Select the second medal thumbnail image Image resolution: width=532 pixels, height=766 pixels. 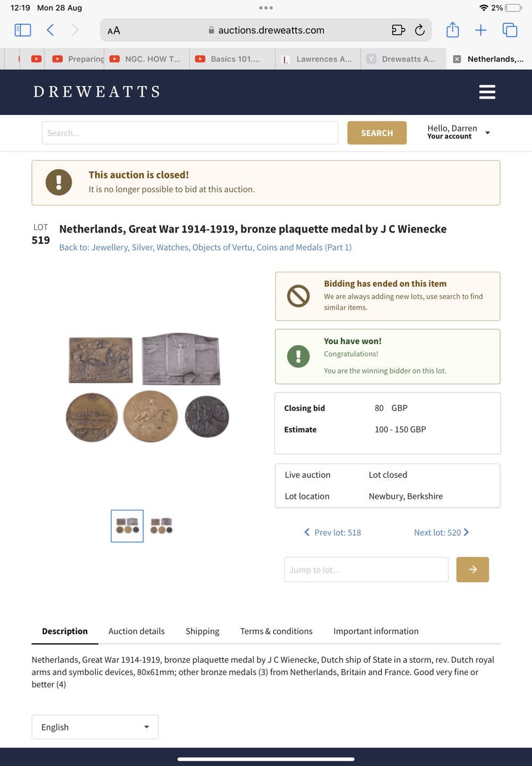pyautogui.click(x=161, y=526)
